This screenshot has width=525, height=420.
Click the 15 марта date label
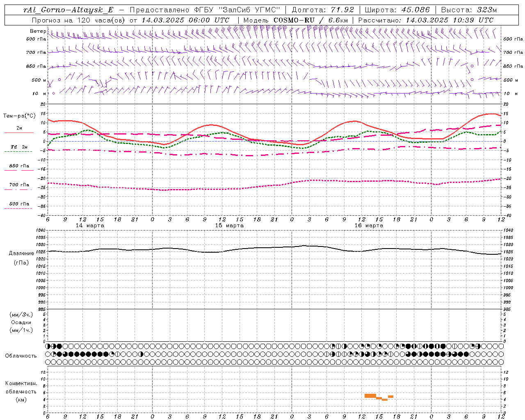click(229, 226)
